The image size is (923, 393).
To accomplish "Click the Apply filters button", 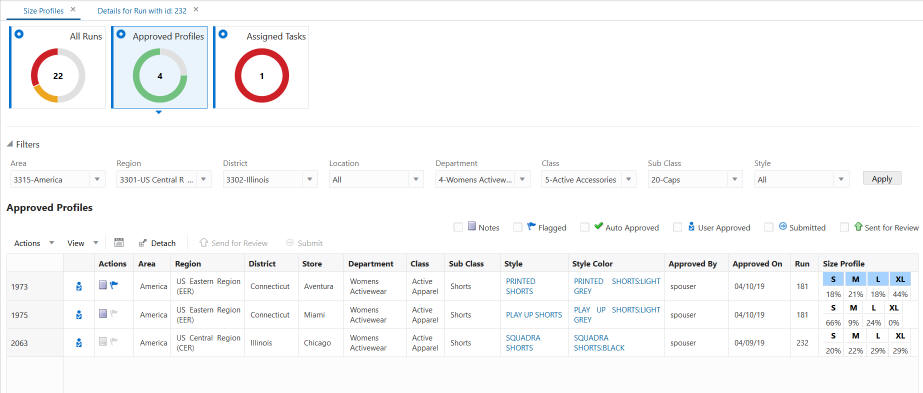I will point(882,179).
